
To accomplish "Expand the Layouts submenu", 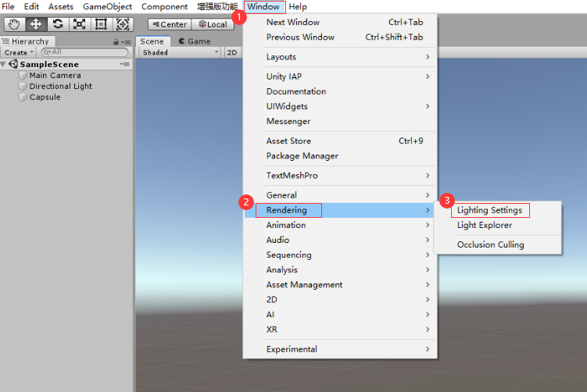I will tap(340, 57).
